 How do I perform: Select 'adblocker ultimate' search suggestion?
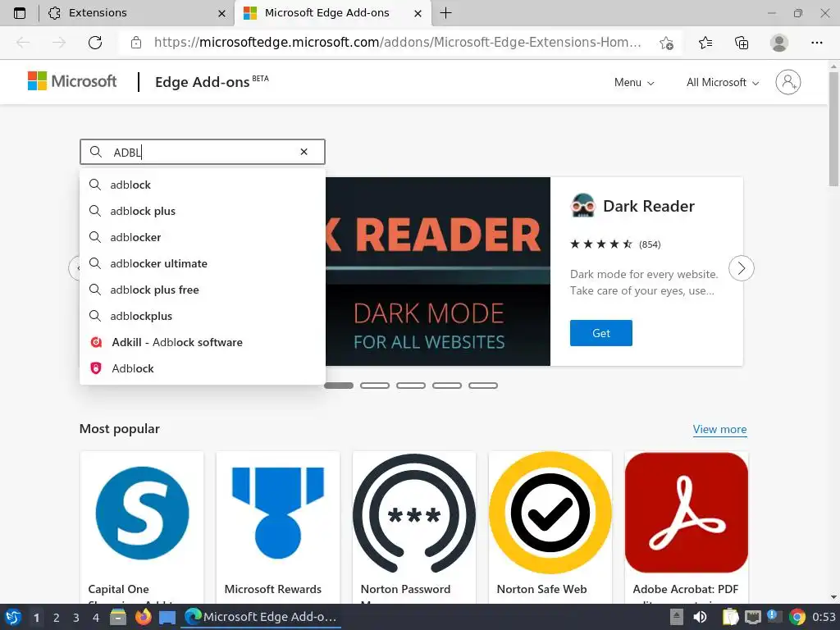tap(203, 263)
